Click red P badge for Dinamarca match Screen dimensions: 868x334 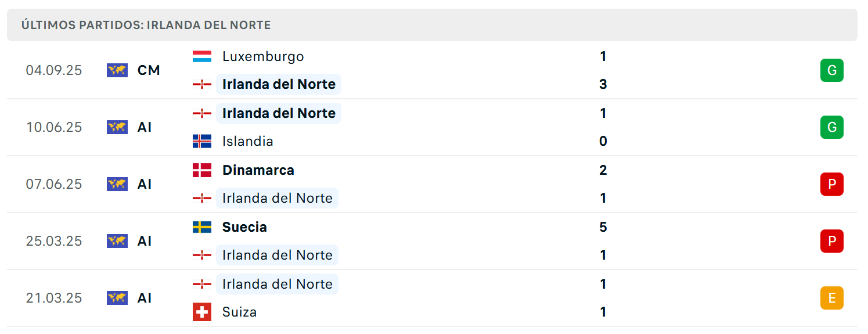[x=831, y=184]
